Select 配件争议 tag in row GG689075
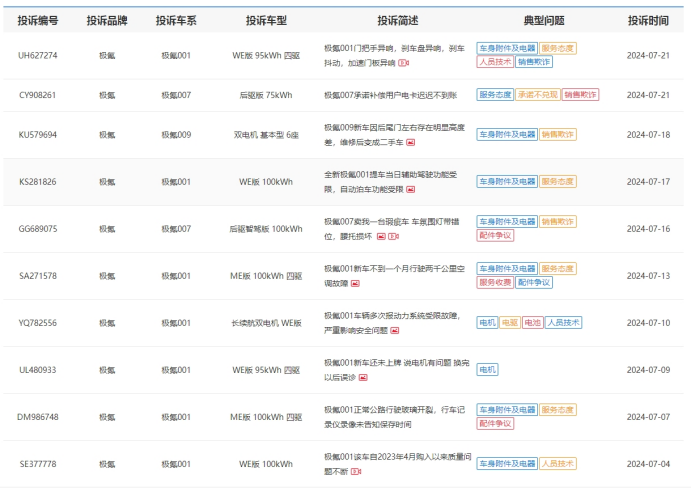Screen dimensions: 692x489 pyautogui.click(x=495, y=235)
